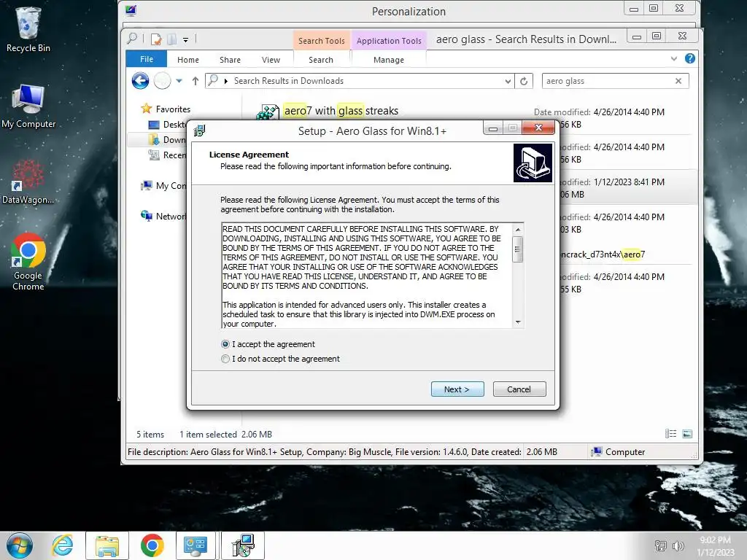The width and height of the screenshot is (747, 560).
Task: Switch to Personalization control panel taskbar item
Action: (196, 545)
